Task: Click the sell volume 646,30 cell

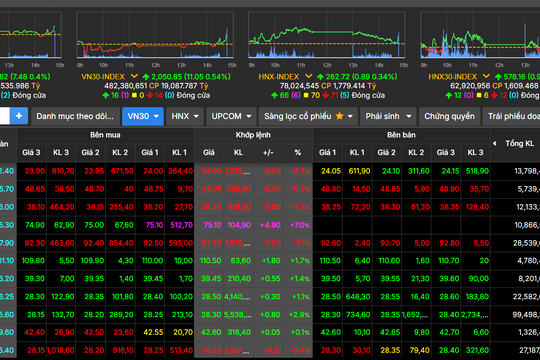Action: pos(358,297)
